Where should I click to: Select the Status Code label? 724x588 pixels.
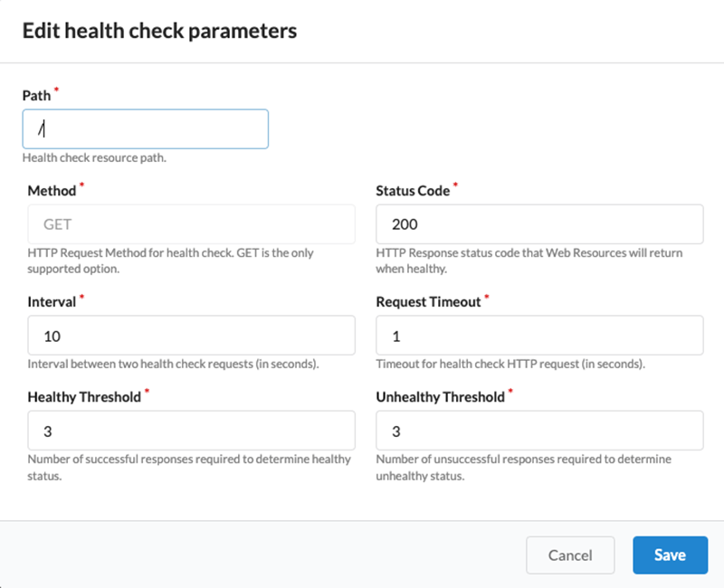click(x=413, y=191)
